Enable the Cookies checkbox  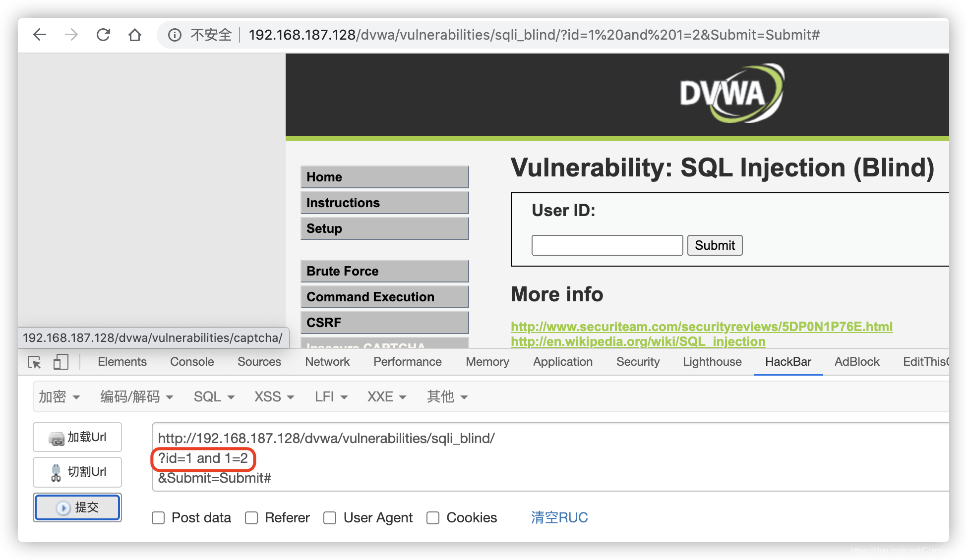point(433,518)
